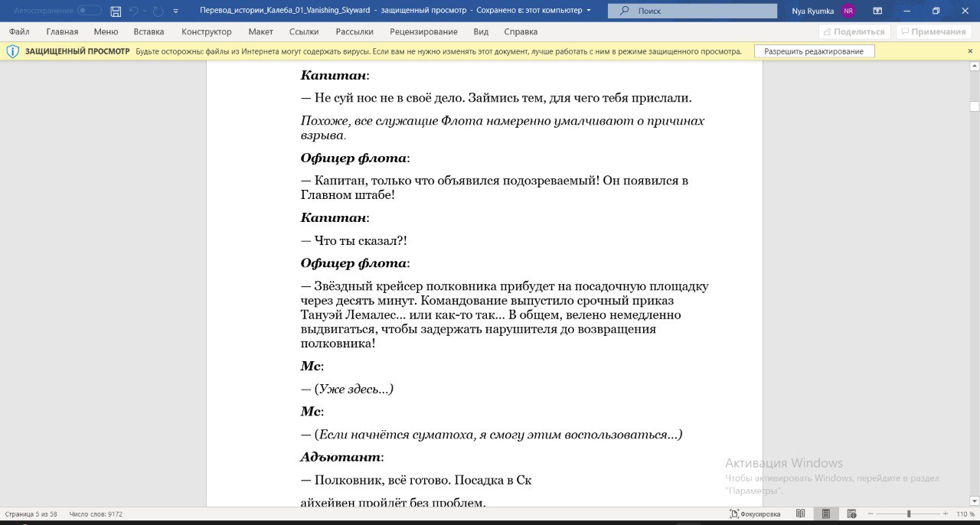Screen dimensions: 980x525
Task: Click the zoom in plus button
Action: point(946,514)
